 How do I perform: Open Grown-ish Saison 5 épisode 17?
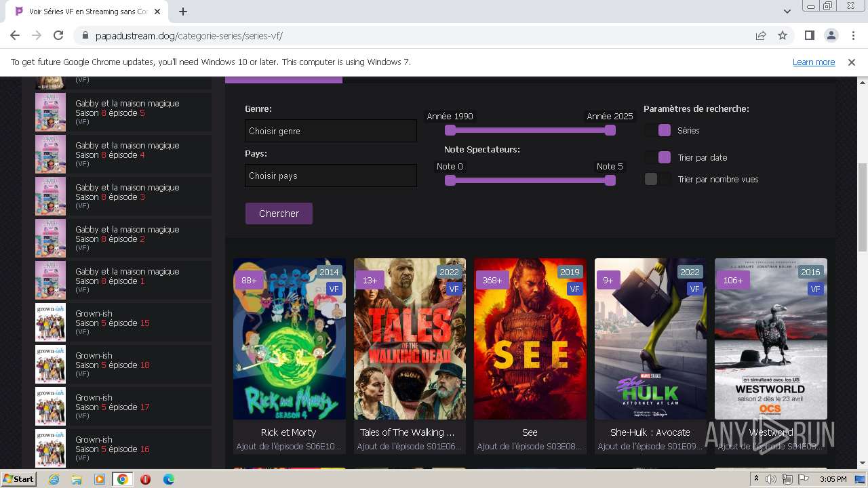pos(123,406)
